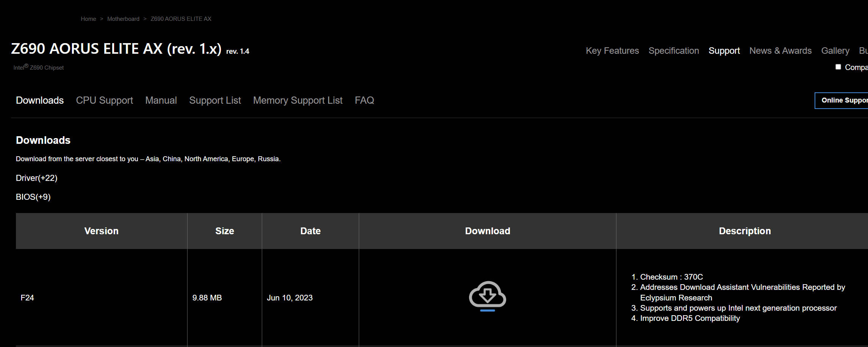Click the Size column header
The height and width of the screenshot is (347, 868).
(225, 231)
